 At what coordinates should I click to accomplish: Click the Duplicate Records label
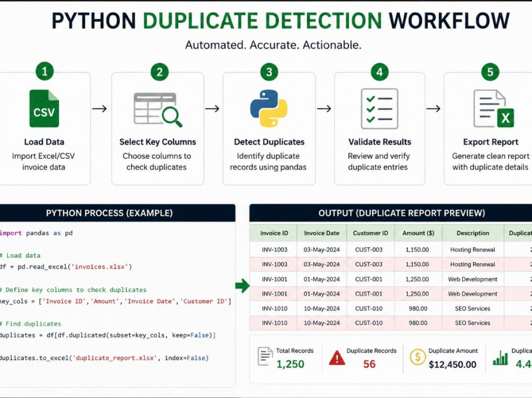(x=371, y=351)
